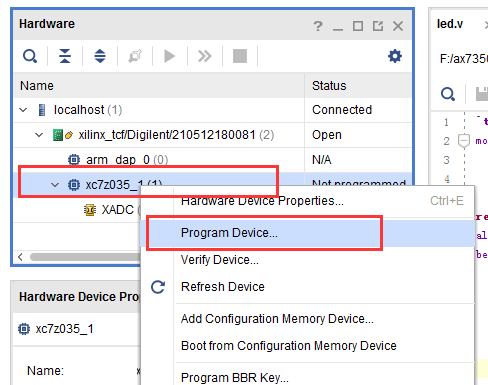Switch to the led.v editor tab
488x385 pixels.
coord(450,24)
